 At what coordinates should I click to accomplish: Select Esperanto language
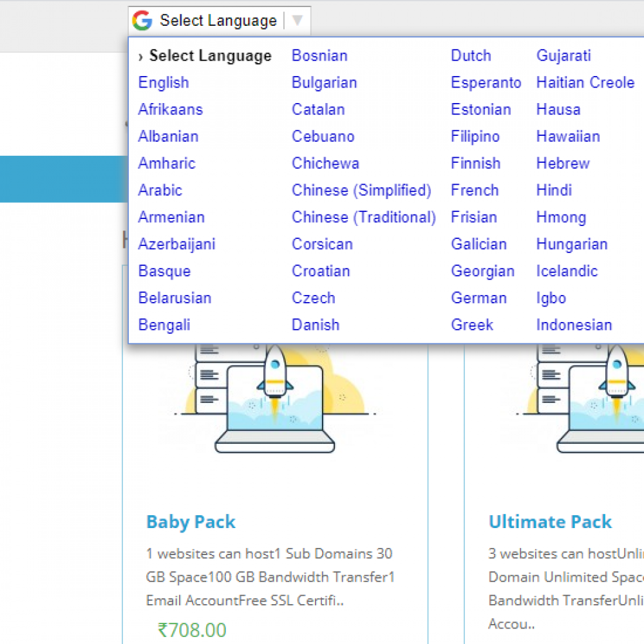486,82
